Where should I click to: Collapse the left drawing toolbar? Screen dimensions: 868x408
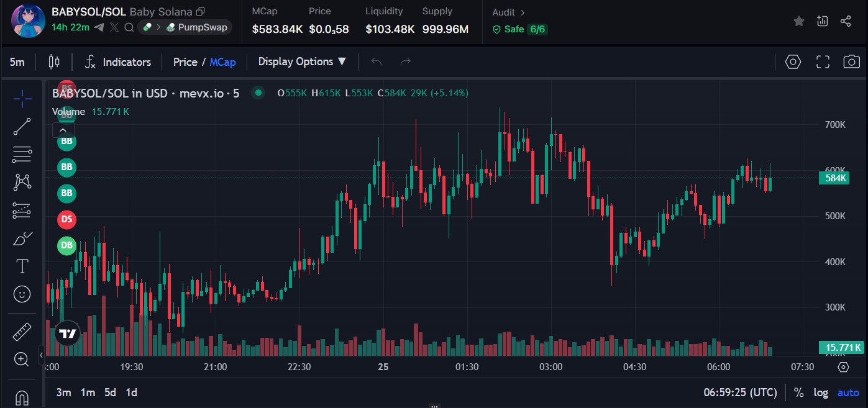(41, 356)
